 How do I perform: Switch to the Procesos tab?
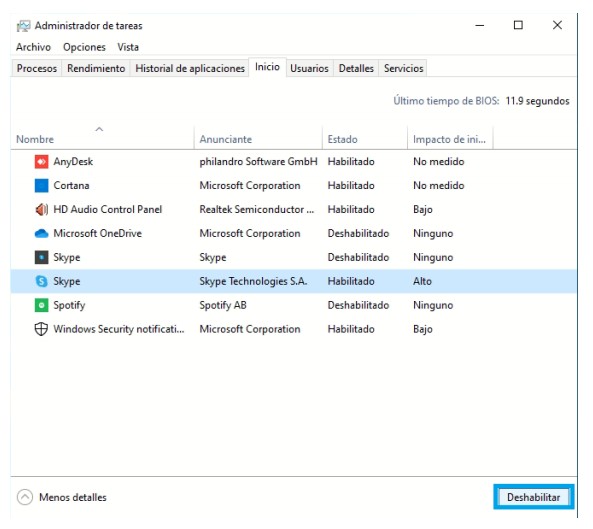click(x=37, y=68)
